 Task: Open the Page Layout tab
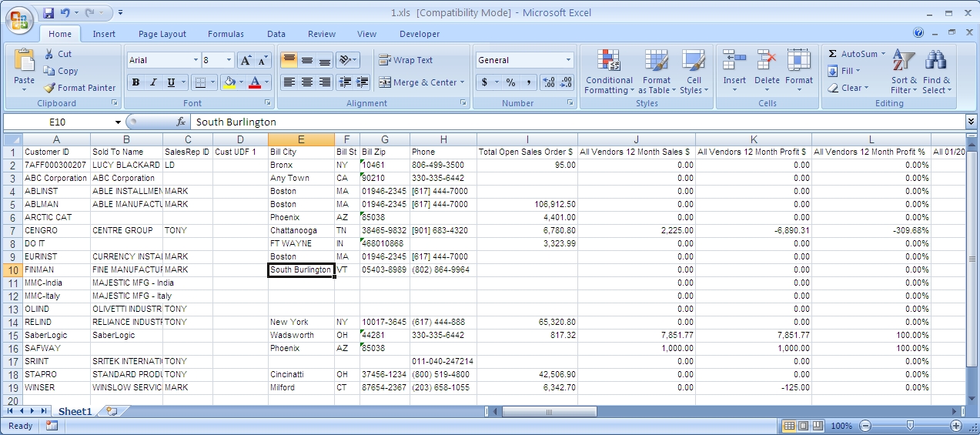(162, 34)
